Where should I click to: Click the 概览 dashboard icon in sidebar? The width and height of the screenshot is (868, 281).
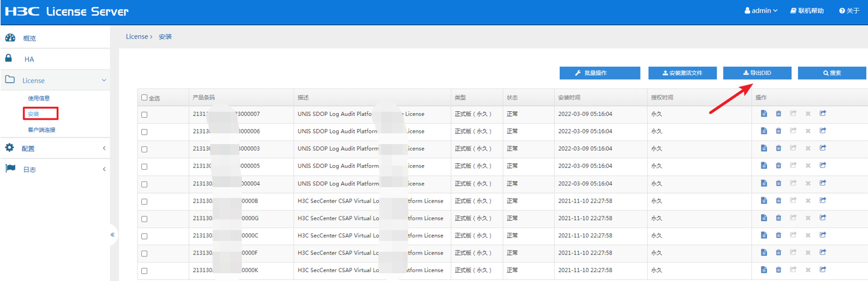[x=10, y=38]
